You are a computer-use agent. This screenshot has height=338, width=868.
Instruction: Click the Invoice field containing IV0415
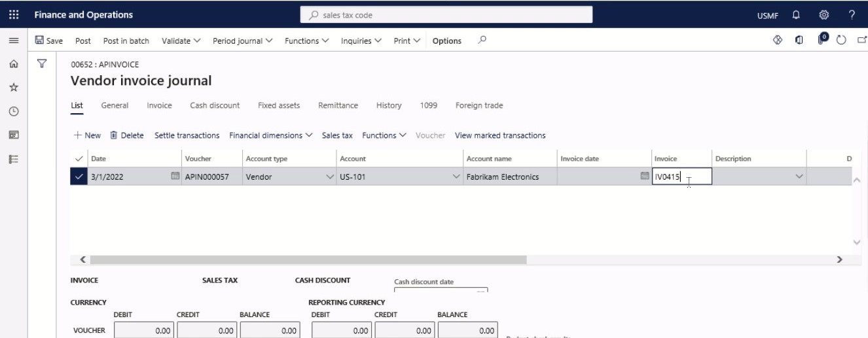[x=681, y=177]
